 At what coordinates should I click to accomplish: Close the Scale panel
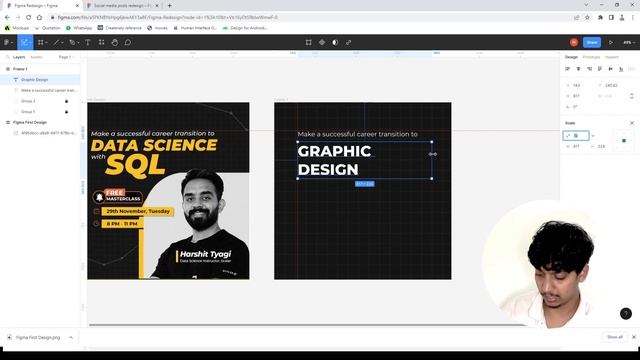coord(632,123)
